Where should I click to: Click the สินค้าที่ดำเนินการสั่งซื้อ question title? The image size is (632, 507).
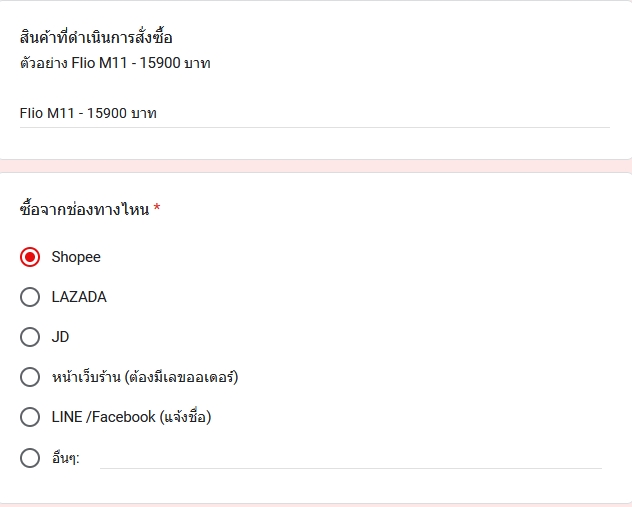[x=96, y=37]
